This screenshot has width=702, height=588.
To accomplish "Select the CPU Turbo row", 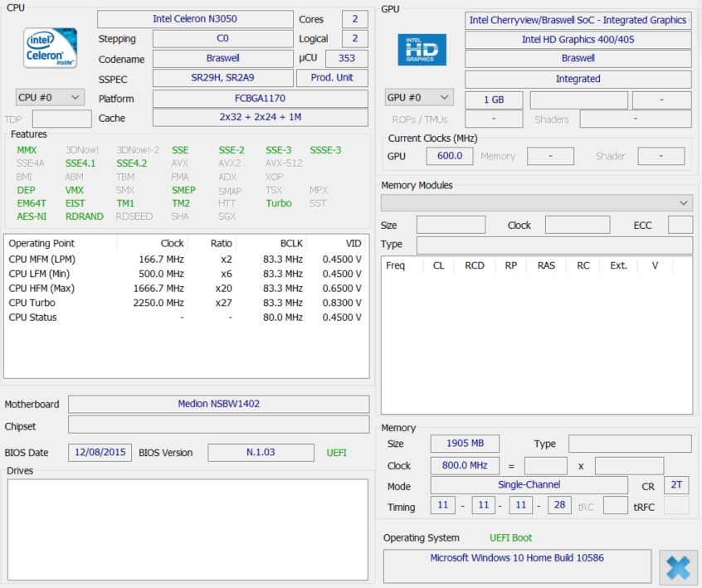I will (186, 303).
